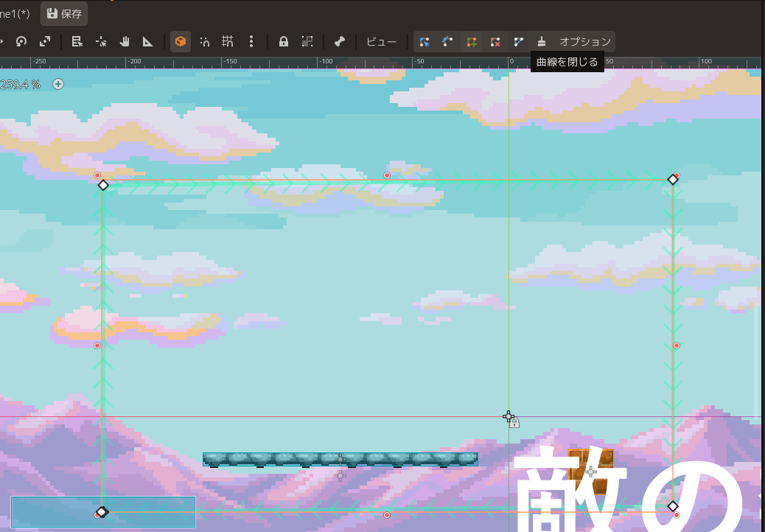Click the red handle on the top path edge
The image size is (765, 532).
[387, 175]
